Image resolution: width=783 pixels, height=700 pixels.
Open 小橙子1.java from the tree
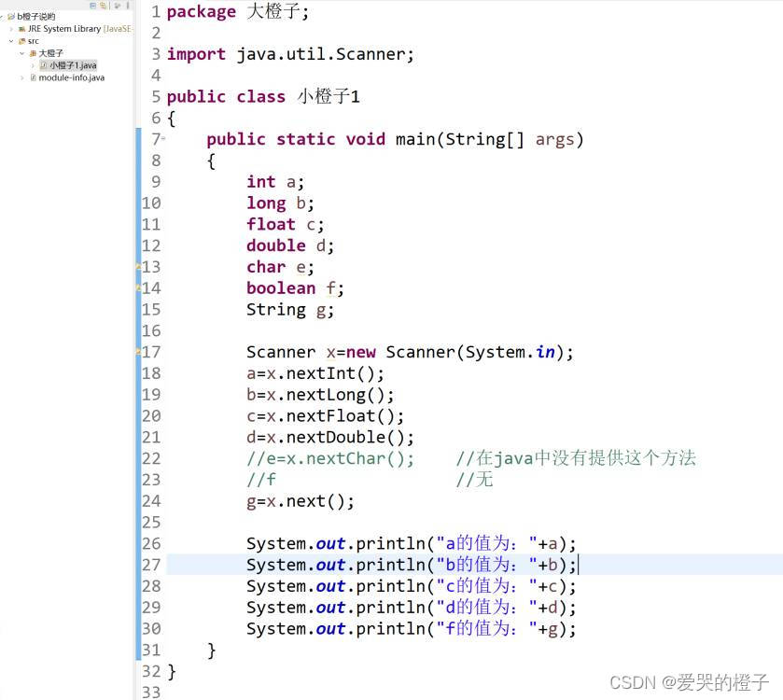click(73, 65)
